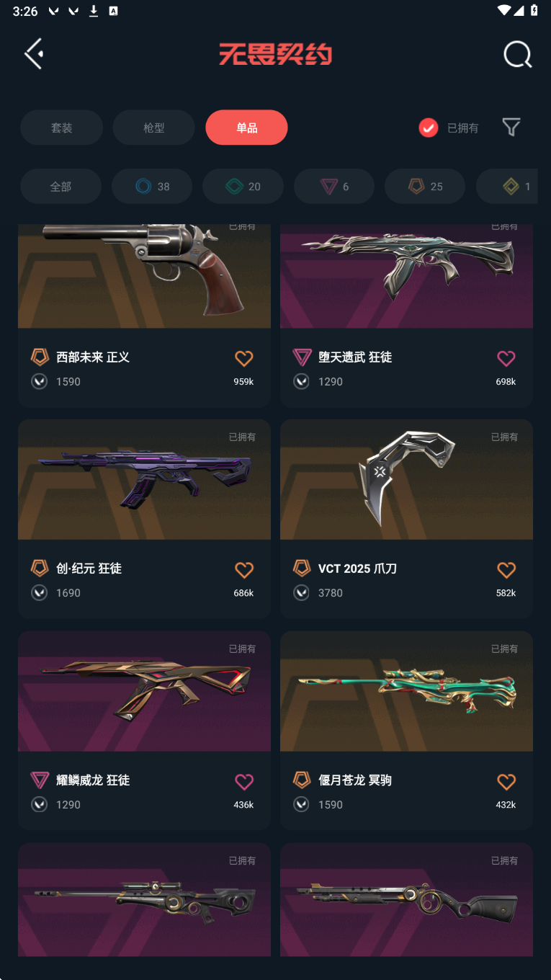Image resolution: width=551 pixels, height=980 pixels.
Task: Filter by orange pentagon tier 25
Action: 425,187
